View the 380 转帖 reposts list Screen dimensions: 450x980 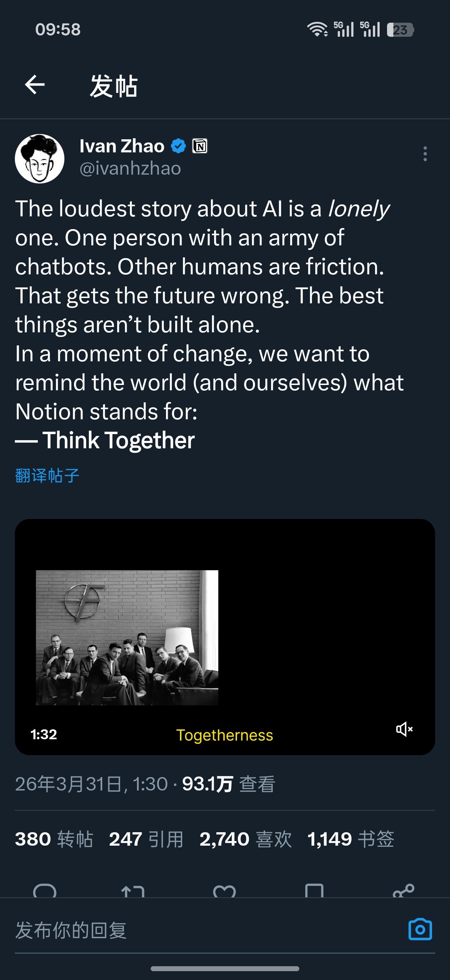click(54, 839)
